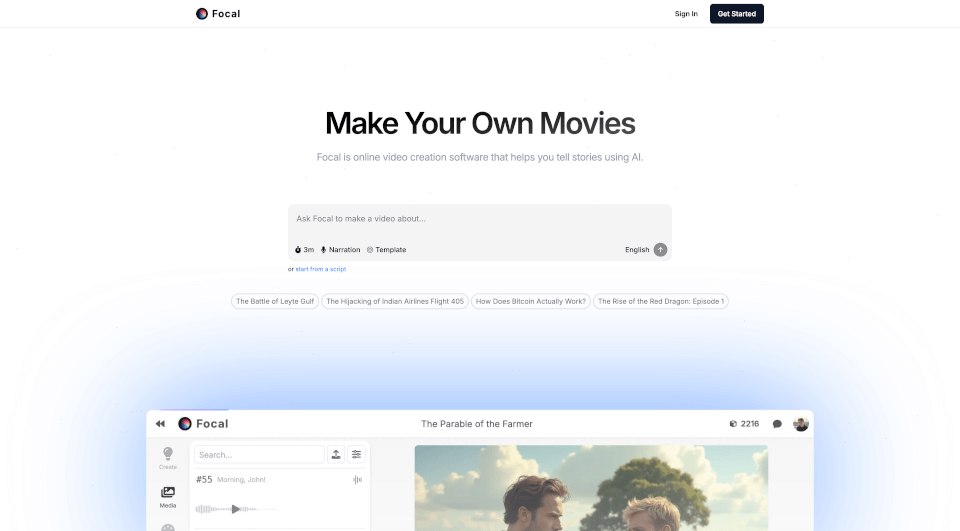Open the 3m duration selector
960x531 pixels.
304,250
